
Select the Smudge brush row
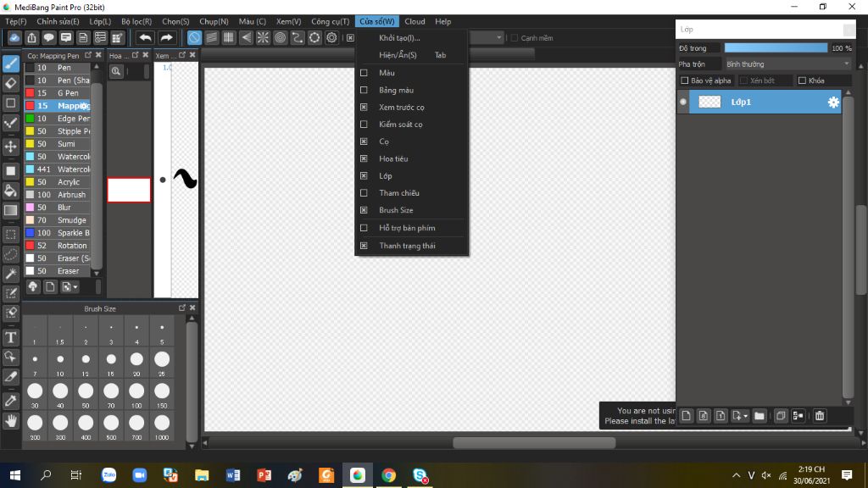click(x=58, y=220)
